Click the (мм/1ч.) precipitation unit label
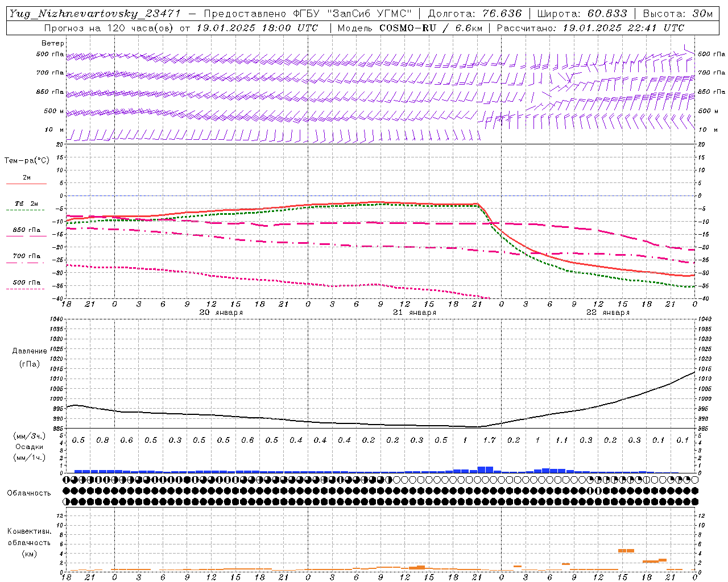The height and width of the screenshot is (582, 728). coord(30,458)
